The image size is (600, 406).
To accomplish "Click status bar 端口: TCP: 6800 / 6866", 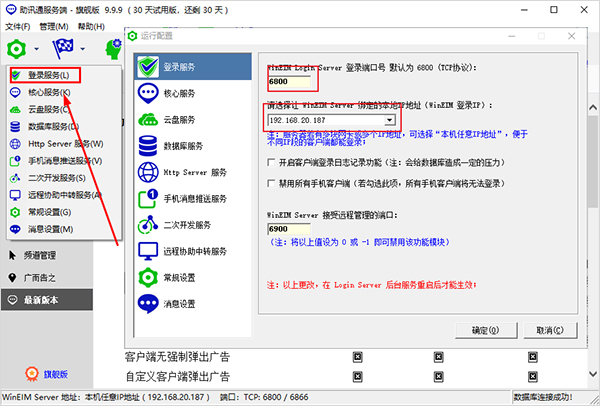I will tap(264, 397).
